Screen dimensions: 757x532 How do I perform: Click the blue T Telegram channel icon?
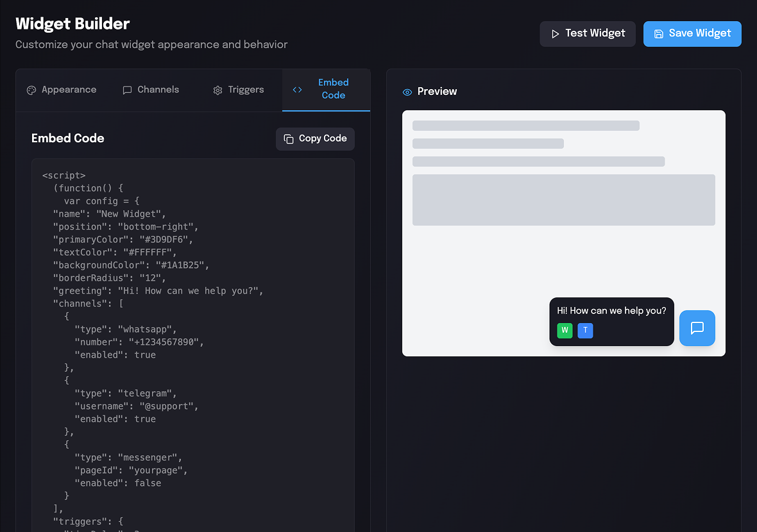click(x=585, y=330)
